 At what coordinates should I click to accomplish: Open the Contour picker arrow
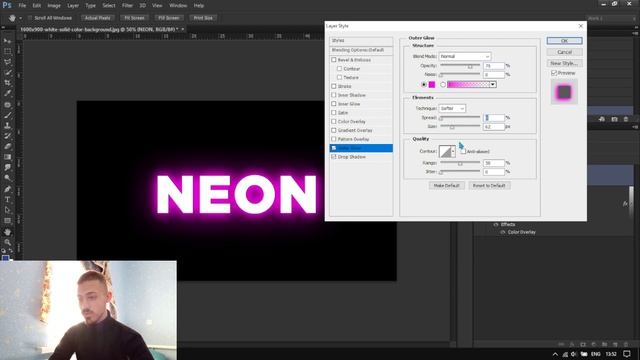click(x=453, y=151)
